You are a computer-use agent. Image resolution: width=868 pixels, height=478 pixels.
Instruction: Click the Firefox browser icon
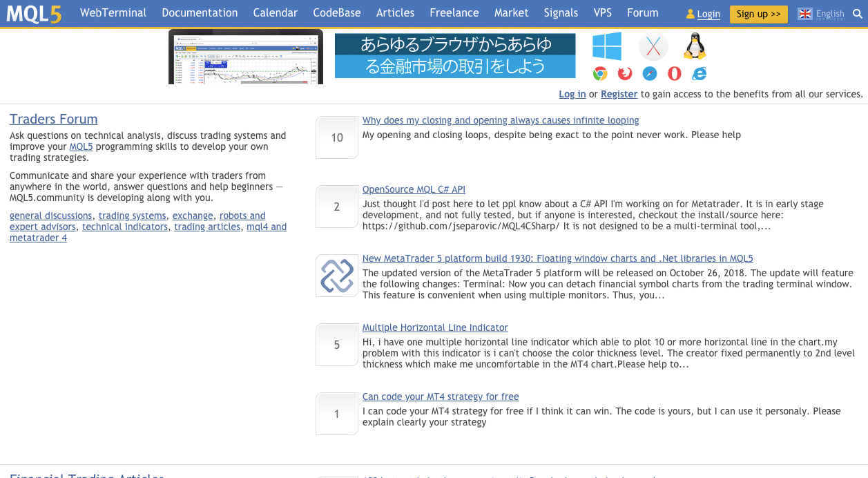tap(625, 73)
